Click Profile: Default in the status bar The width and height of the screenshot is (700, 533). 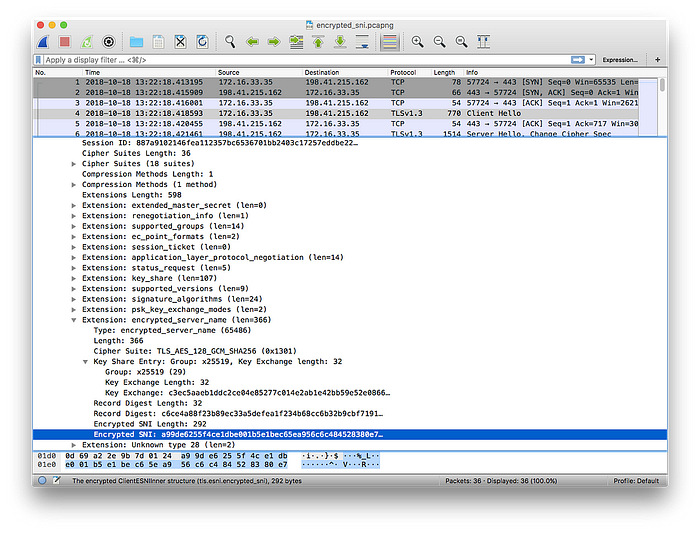pos(635,481)
